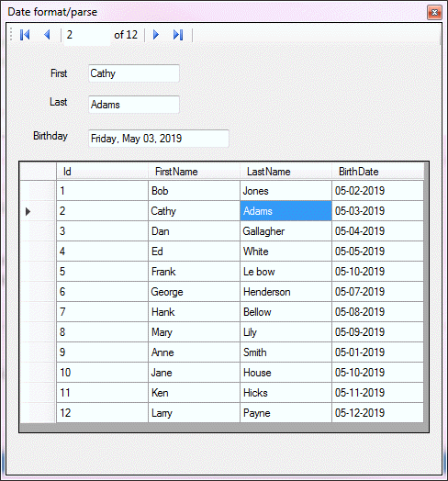Select the BirthDate cell 05-05-2019
Viewport: 448px width, 481px height.
point(377,252)
